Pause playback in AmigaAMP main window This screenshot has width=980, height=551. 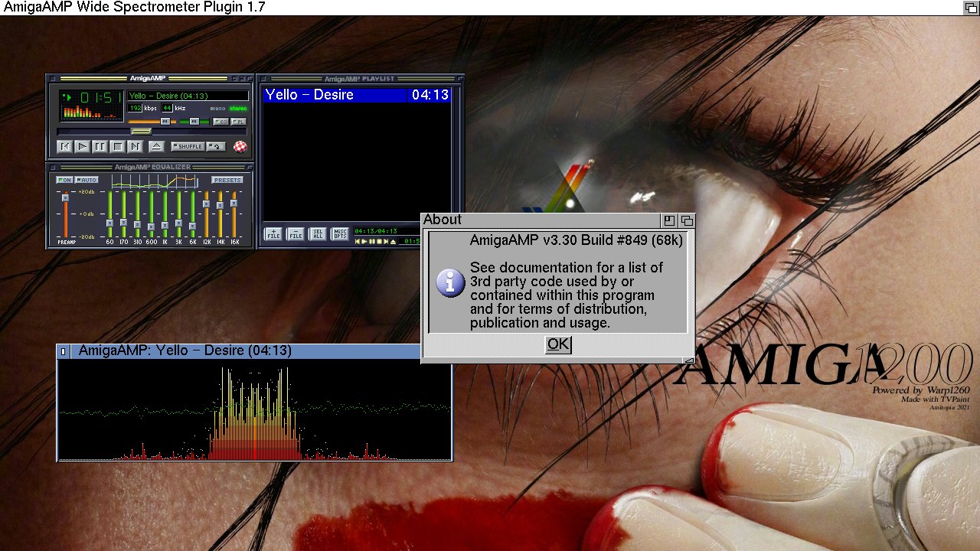pos(100,147)
